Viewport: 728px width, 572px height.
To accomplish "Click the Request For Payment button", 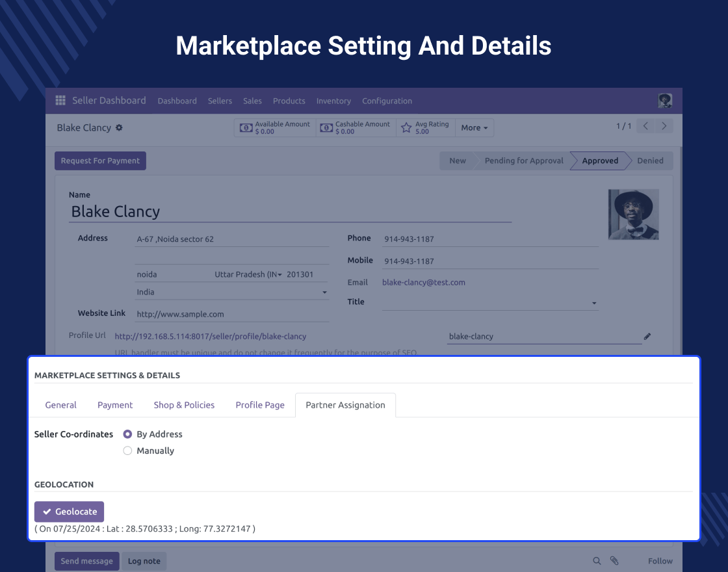I will pos(100,161).
